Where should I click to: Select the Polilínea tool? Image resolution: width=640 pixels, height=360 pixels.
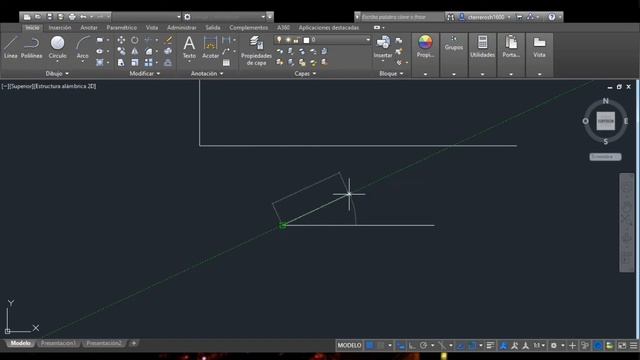pyautogui.click(x=31, y=47)
